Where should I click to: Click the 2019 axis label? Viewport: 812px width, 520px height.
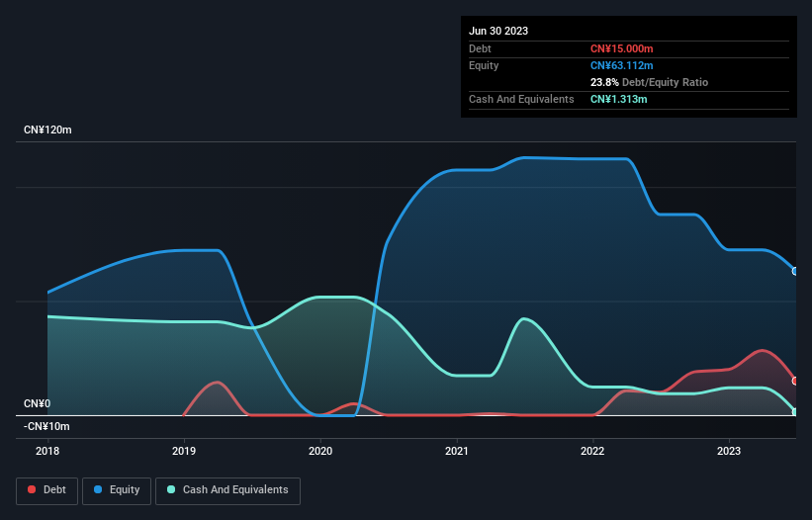pos(184,451)
